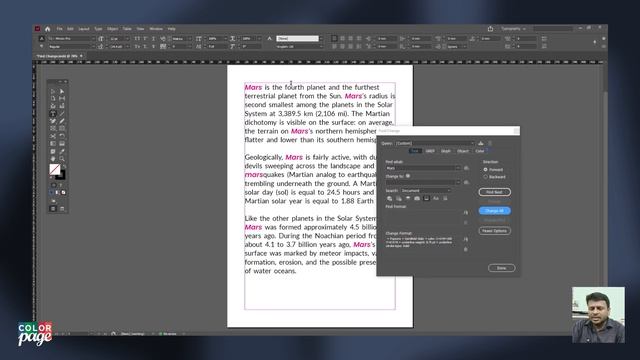
Task: Open the Window menu
Action: [x=156, y=29]
